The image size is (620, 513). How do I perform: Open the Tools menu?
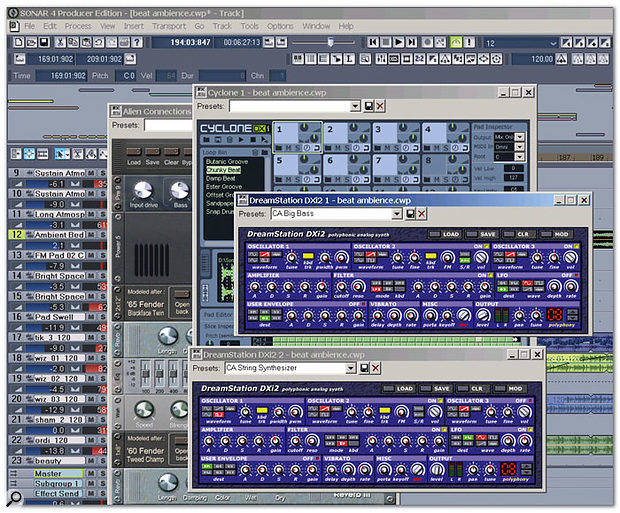pos(250,26)
